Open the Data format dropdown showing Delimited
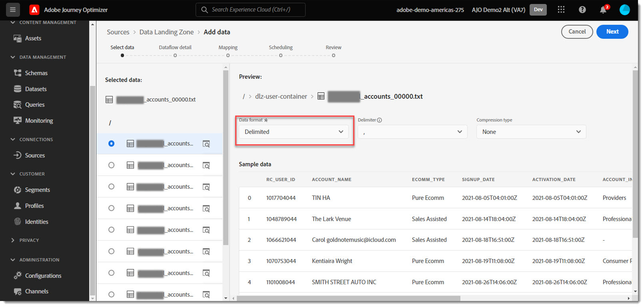This screenshot has height=307, width=644. click(x=294, y=132)
